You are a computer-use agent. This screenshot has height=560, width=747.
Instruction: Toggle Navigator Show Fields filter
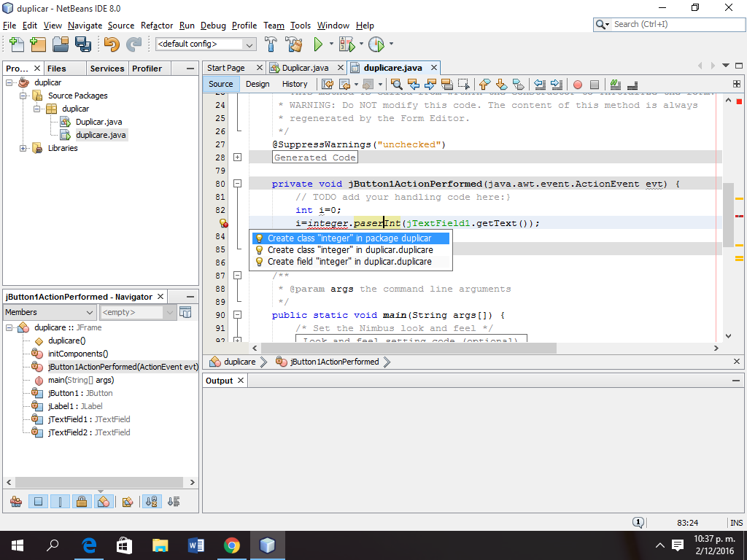(38, 502)
